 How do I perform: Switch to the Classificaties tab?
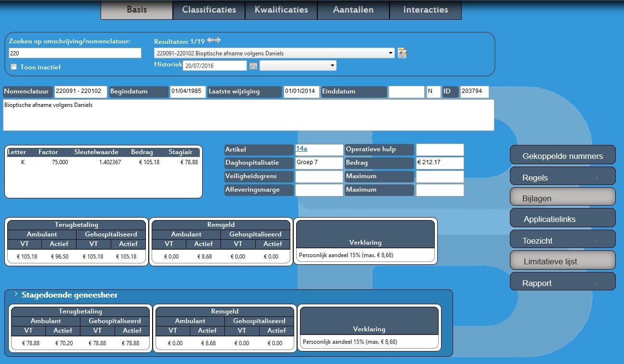point(209,10)
